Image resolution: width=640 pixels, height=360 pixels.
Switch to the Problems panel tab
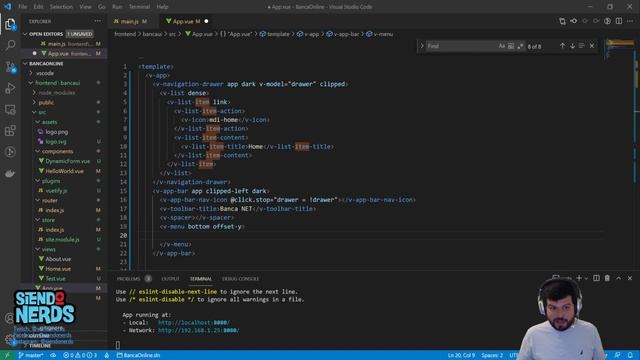tap(129, 279)
